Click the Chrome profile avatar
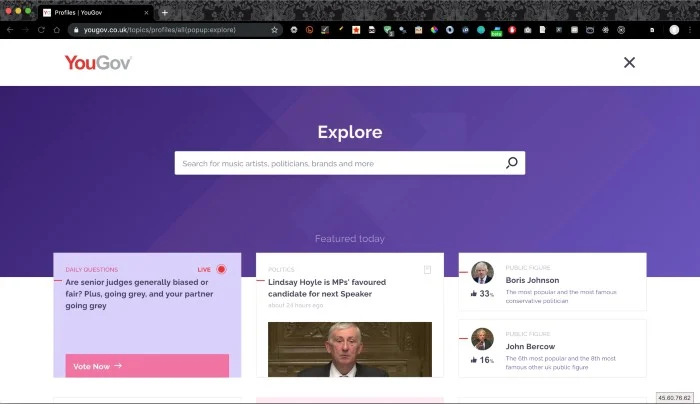 pyautogui.click(x=674, y=30)
